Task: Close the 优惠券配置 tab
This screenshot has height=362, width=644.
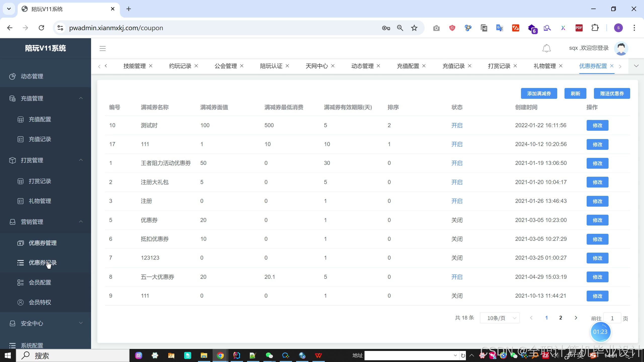Action: 612,66
